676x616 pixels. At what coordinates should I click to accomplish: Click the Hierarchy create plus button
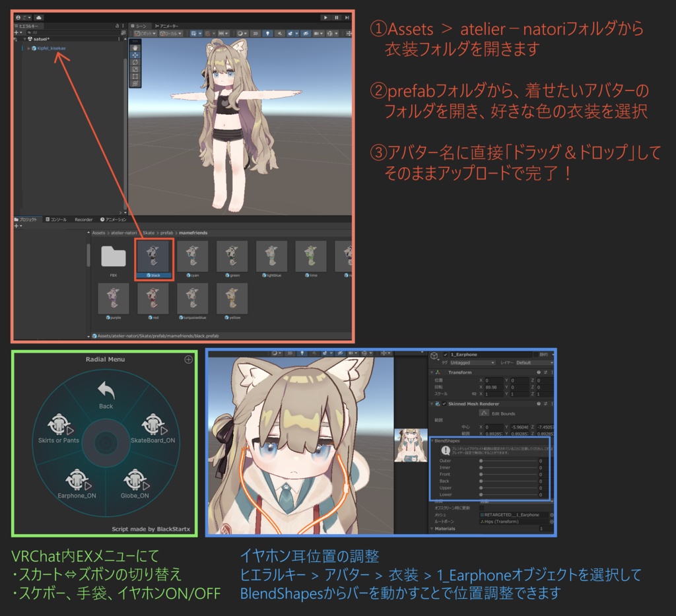(18, 32)
